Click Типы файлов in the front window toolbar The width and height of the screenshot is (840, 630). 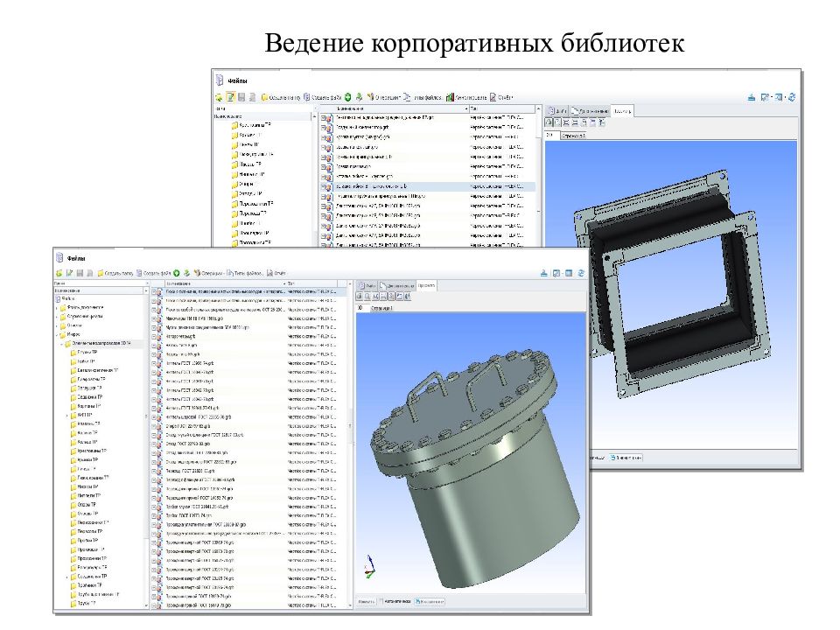pyautogui.click(x=245, y=273)
